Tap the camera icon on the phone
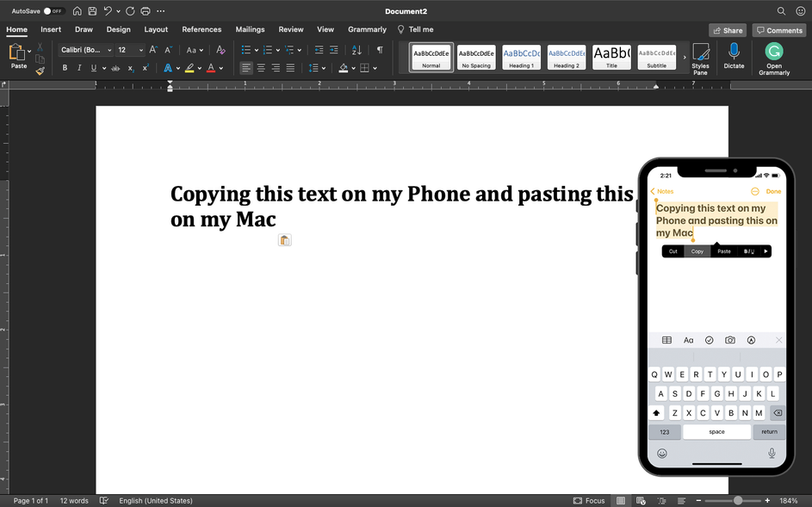 click(x=730, y=340)
